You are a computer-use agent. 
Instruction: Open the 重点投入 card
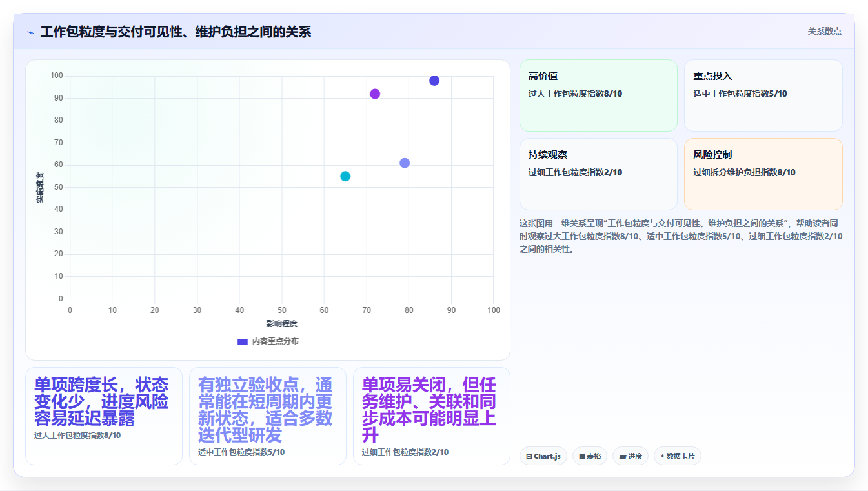click(763, 95)
